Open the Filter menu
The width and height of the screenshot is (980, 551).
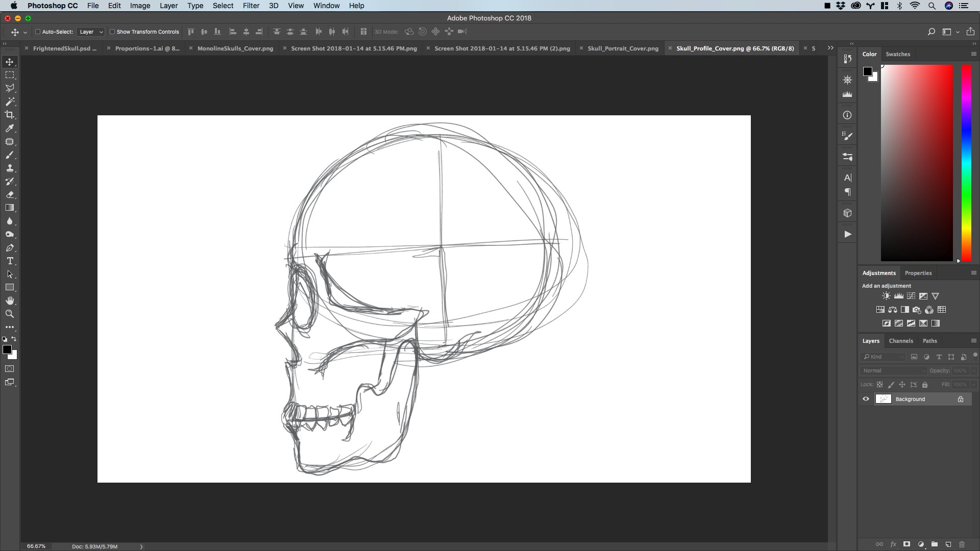(251, 6)
